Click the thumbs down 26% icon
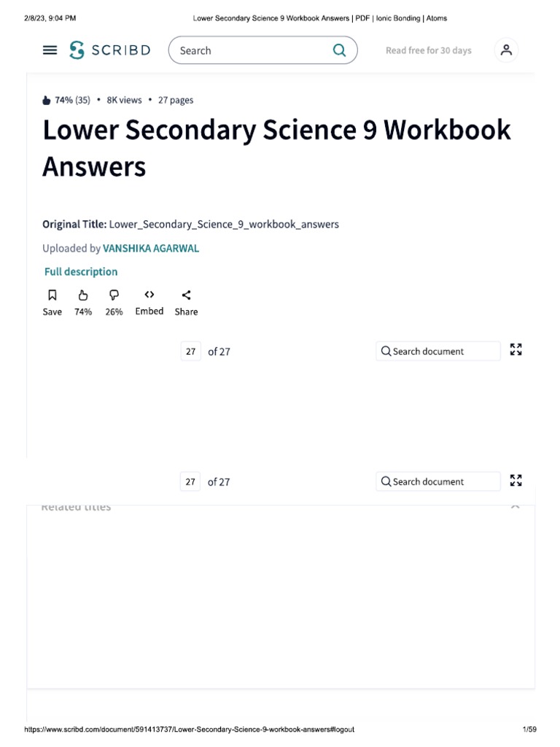Viewport: 560px width, 747px height. click(x=114, y=295)
